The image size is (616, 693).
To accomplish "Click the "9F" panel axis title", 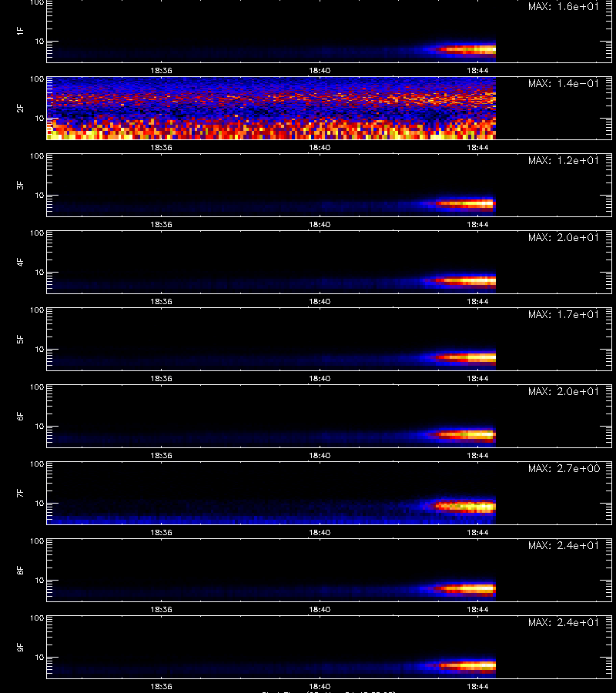I will pyautogui.click(x=19, y=647).
